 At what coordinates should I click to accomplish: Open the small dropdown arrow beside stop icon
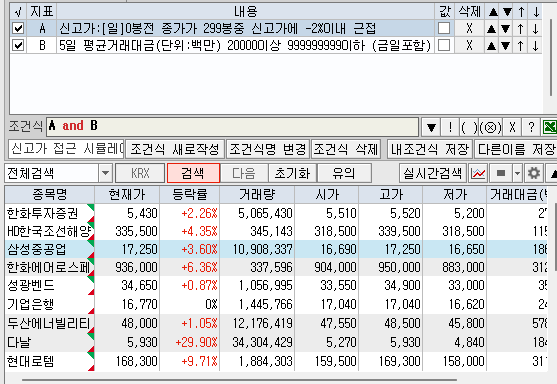coord(517,173)
